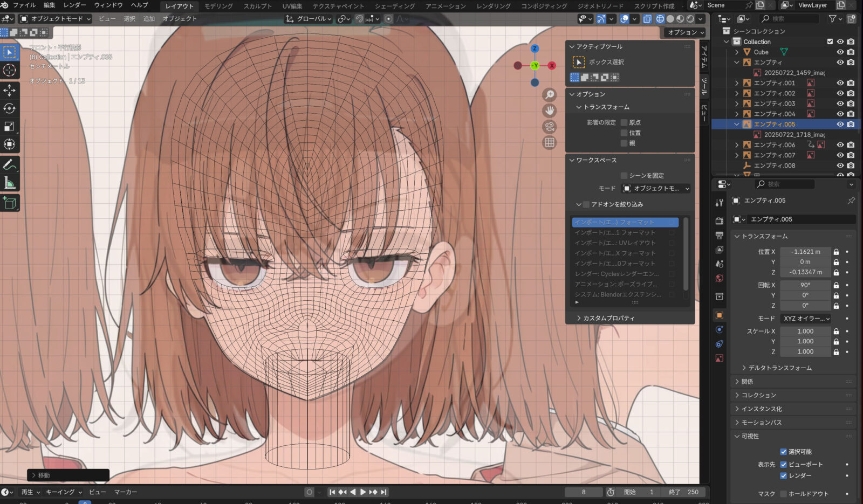The width and height of the screenshot is (863, 504).
Task: Open the Physics properties tab
Action: (x=719, y=329)
